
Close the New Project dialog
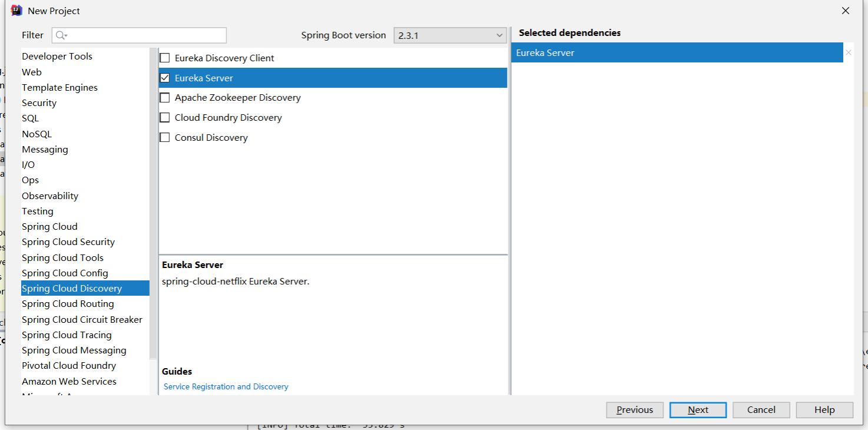846,11
